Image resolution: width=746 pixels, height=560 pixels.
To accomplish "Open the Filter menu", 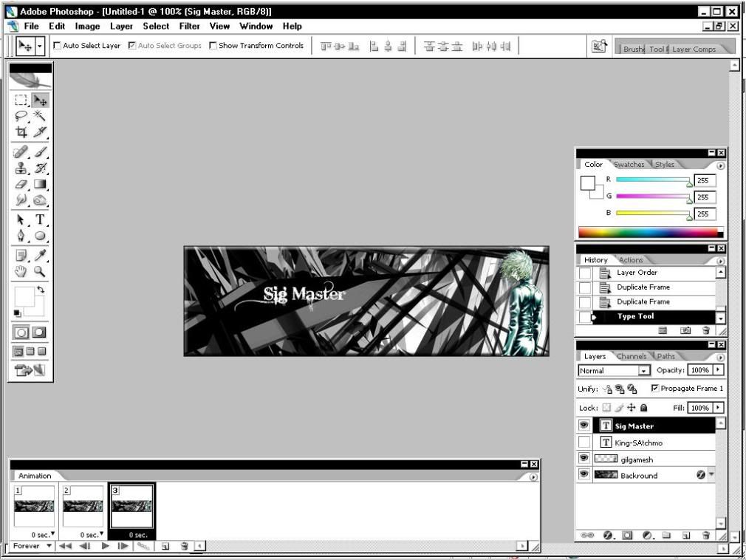I will tap(189, 26).
